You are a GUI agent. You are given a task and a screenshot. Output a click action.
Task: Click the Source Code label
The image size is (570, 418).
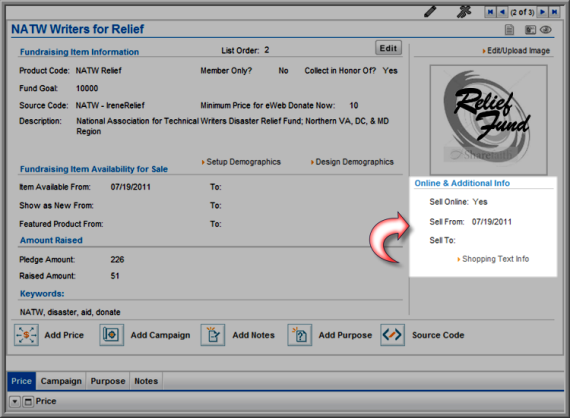click(x=438, y=335)
